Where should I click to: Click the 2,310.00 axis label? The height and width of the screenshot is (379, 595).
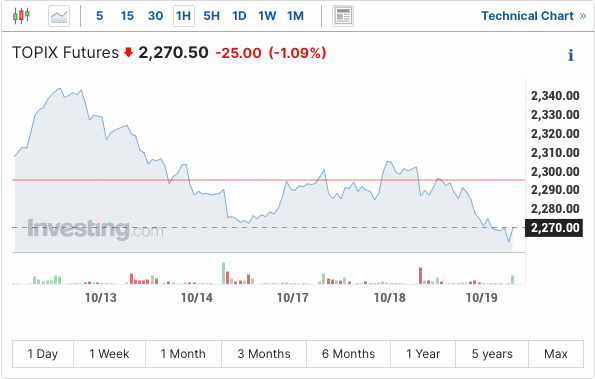555,153
